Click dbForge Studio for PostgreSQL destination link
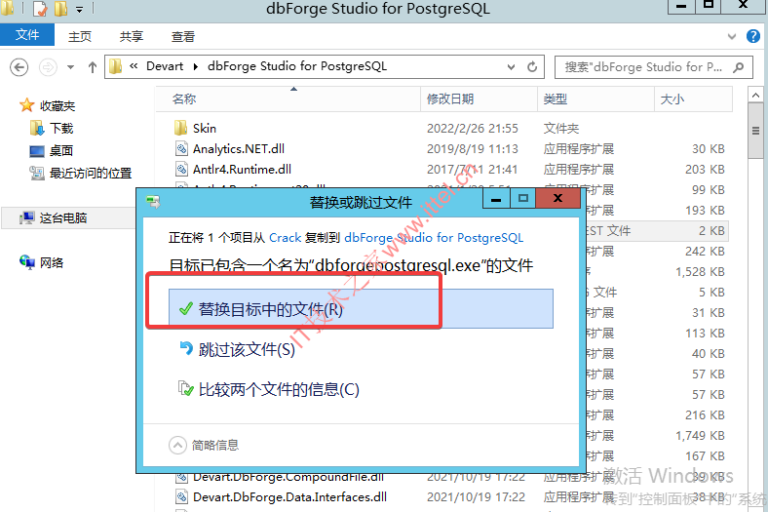Viewport: 768px width, 512px height. [434, 238]
